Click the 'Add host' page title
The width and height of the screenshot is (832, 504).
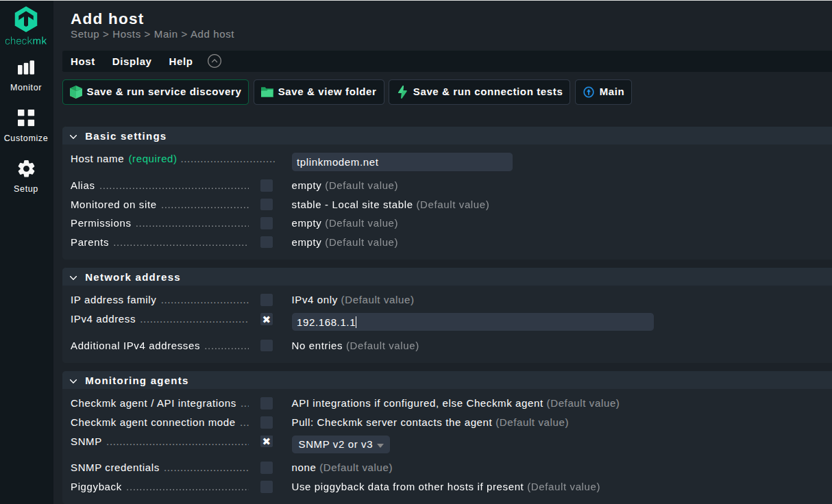pyautogui.click(x=108, y=18)
